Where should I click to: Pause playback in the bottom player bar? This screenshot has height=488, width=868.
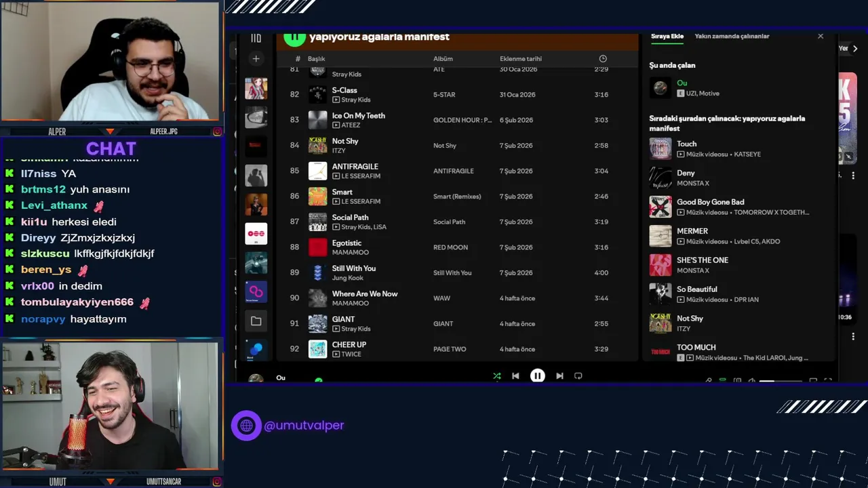pos(537,376)
